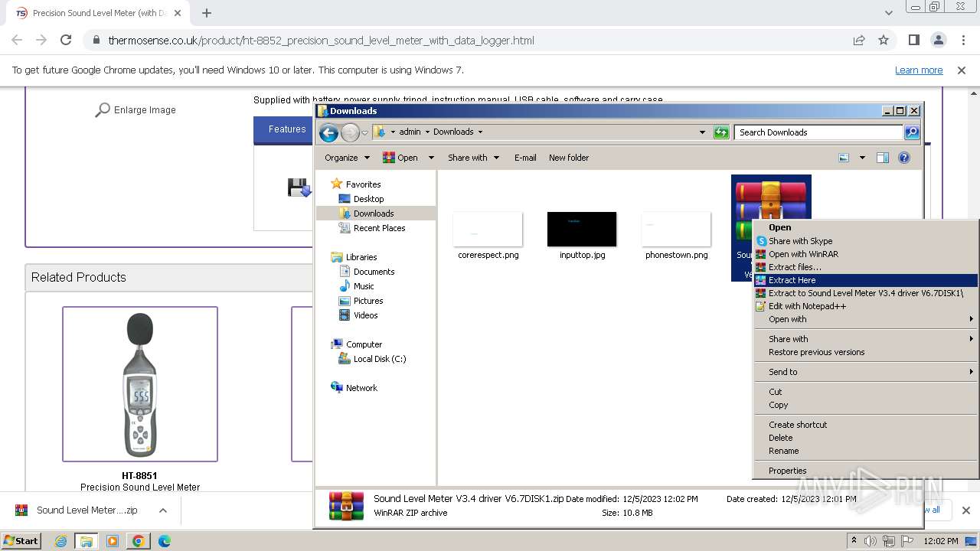The width and height of the screenshot is (980, 551).
Task: Click the search magnifier in Search Downloads
Action: coord(911,132)
